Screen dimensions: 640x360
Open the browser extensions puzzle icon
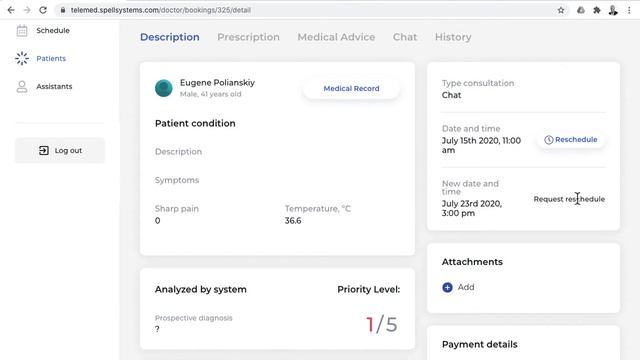click(x=597, y=10)
